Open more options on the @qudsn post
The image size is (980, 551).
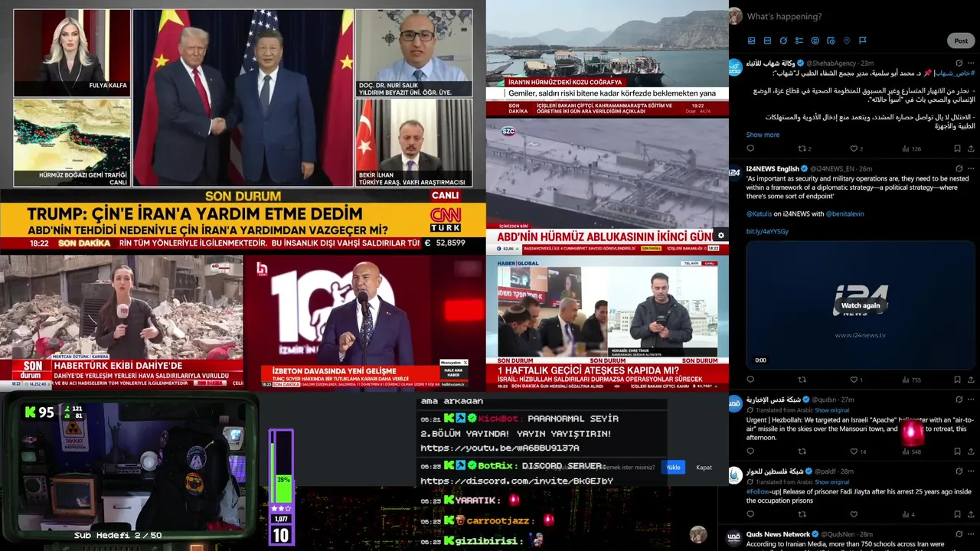pos(971,399)
